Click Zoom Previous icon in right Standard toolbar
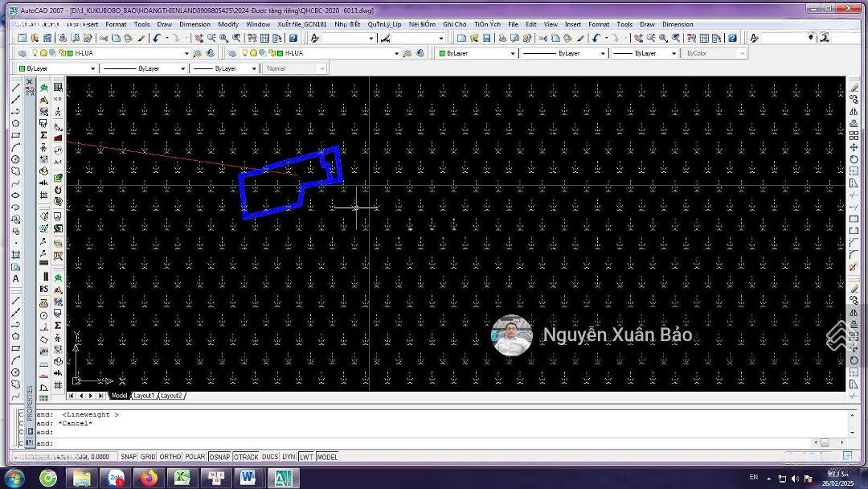This screenshot has width=868, height=489. [x=676, y=39]
